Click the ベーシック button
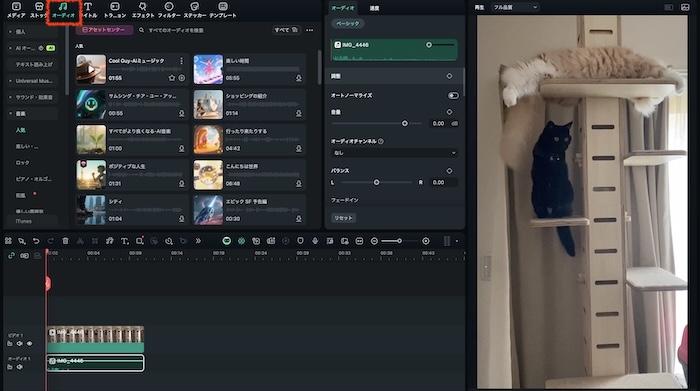Image resolution: width=700 pixels, height=391 pixels. coord(348,23)
